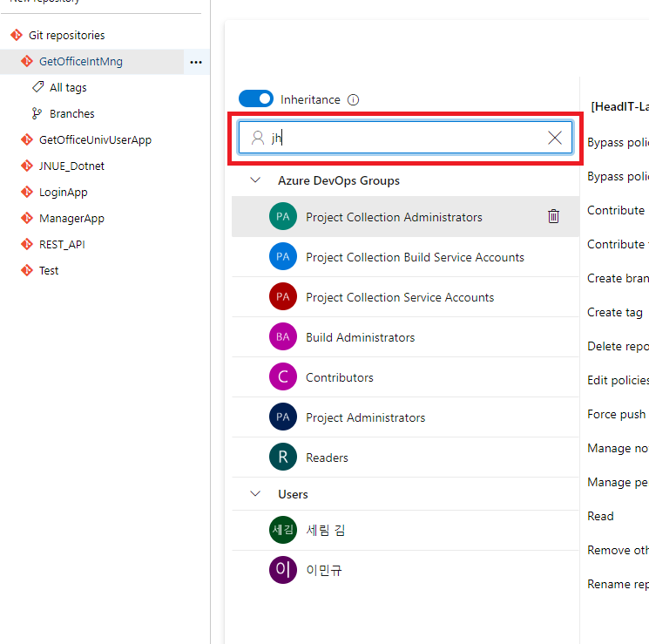Select the Test repository
This screenshot has height=644, width=649.
tap(49, 271)
